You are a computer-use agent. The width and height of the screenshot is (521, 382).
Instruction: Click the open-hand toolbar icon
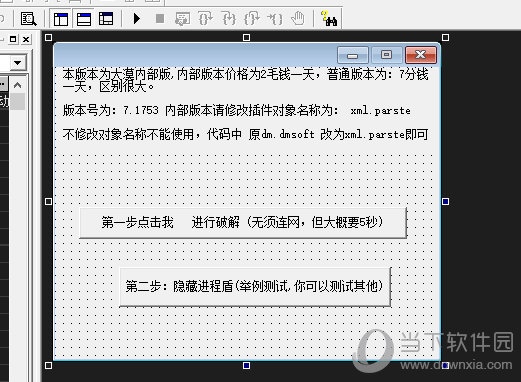click(298, 18)
